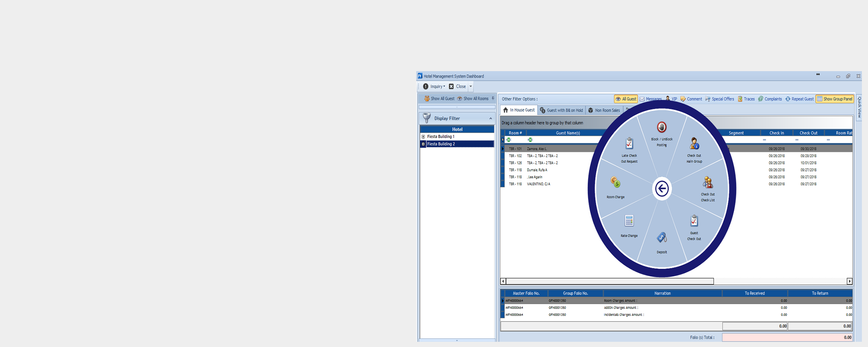Expand Fiesta Building 1 tree node
The image size is (868, 347).
(x=423, y=137)
